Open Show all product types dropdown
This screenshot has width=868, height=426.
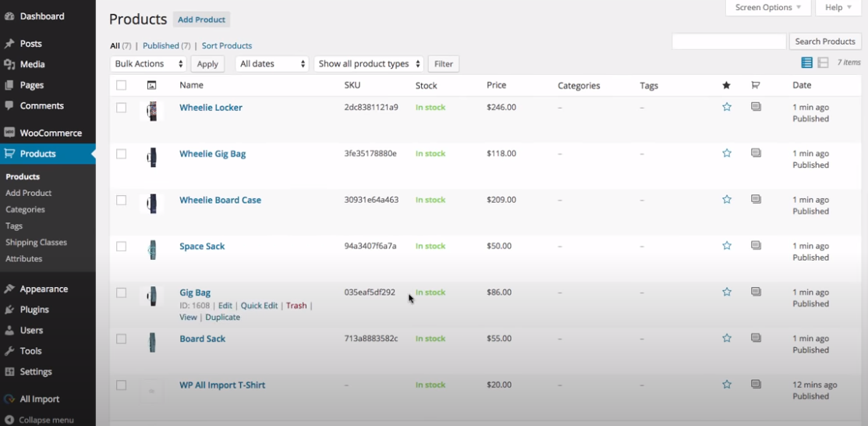tap(369, 64)
